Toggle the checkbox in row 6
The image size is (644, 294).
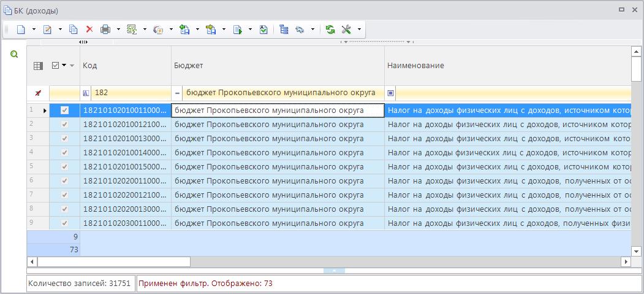point(64,181)
